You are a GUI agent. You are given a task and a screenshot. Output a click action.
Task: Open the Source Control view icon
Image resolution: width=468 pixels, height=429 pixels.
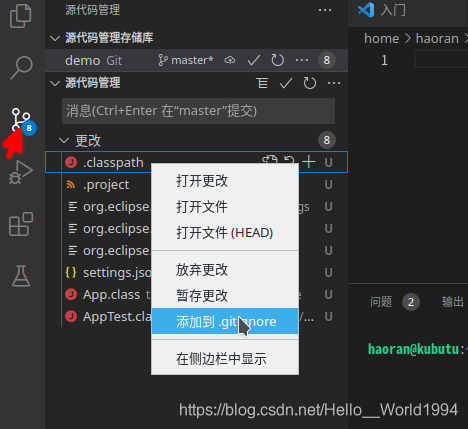[x=22, y=120]
